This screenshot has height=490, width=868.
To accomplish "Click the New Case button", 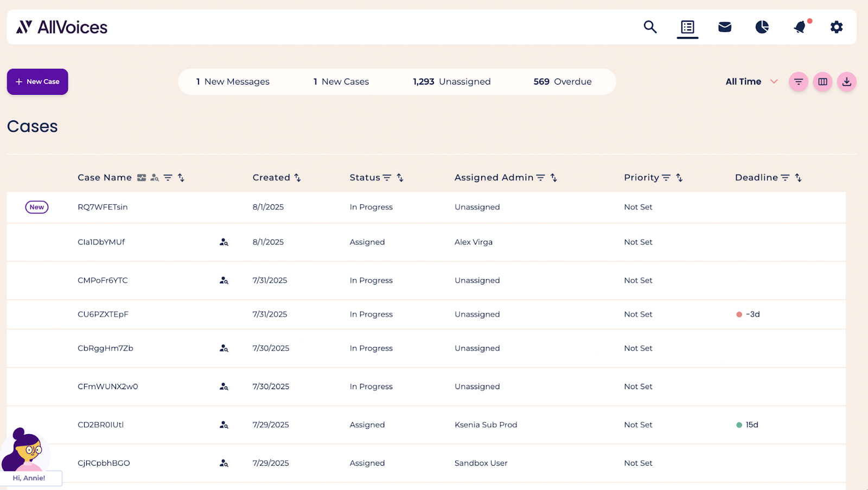I will pos(37,81).
